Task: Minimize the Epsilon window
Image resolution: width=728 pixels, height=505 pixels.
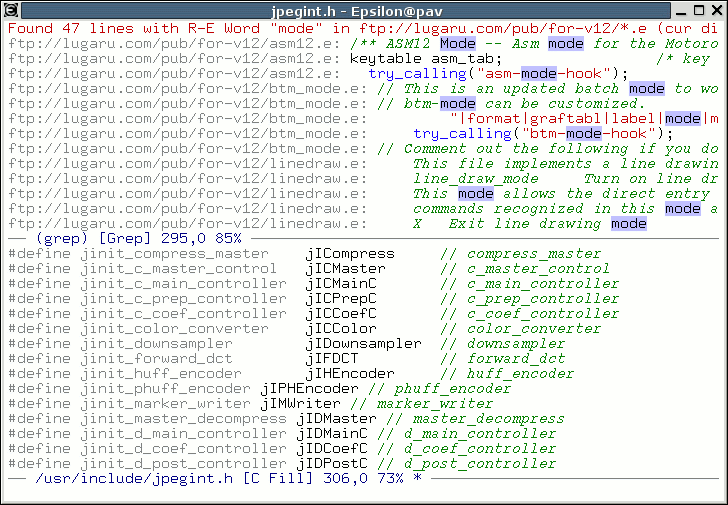Action: 683,10
